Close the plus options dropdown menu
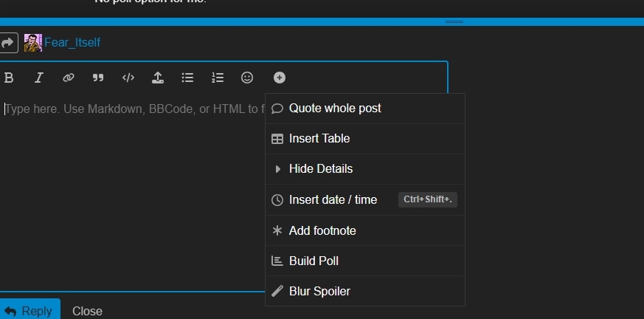The width and height of the screenshot is (644, 319). (280, 78)
